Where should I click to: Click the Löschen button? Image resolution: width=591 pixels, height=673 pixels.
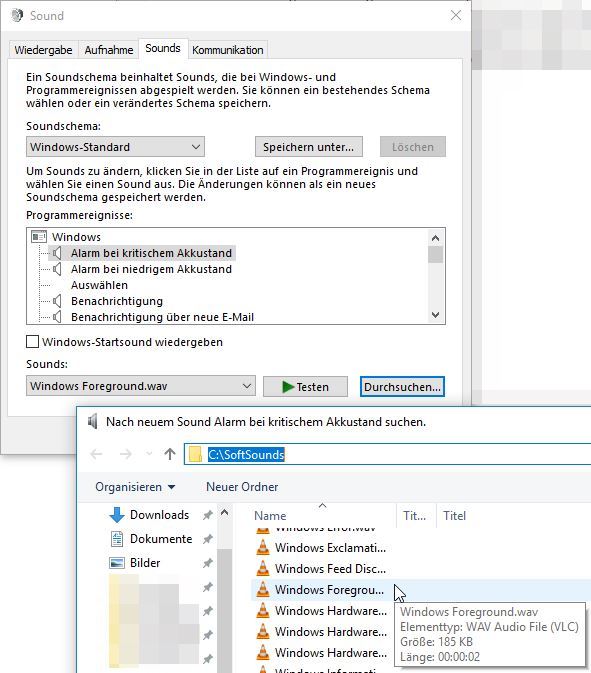[412, 147]
